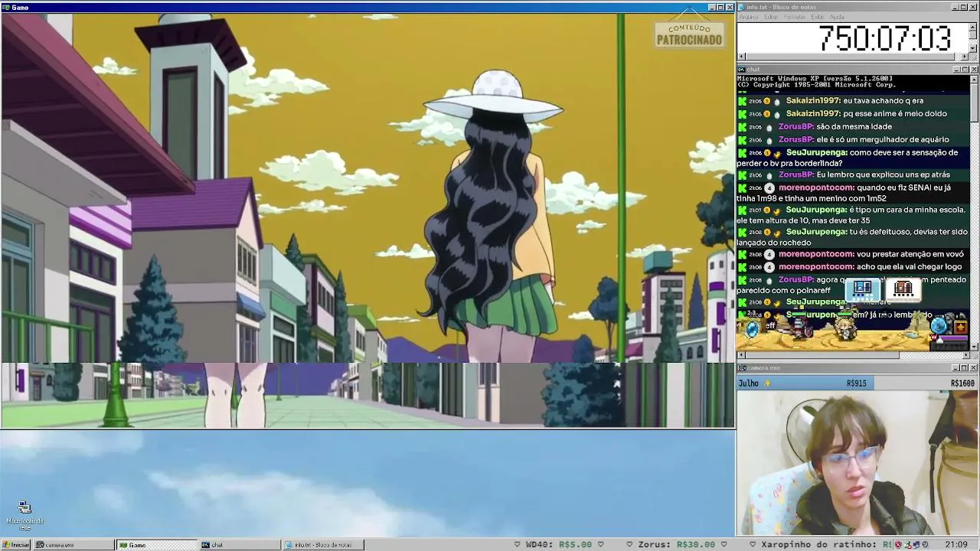Screen dimensions: 980x551
Task: Click the R$1600 goal amount in camera.exe
Action: click(962, 383)
